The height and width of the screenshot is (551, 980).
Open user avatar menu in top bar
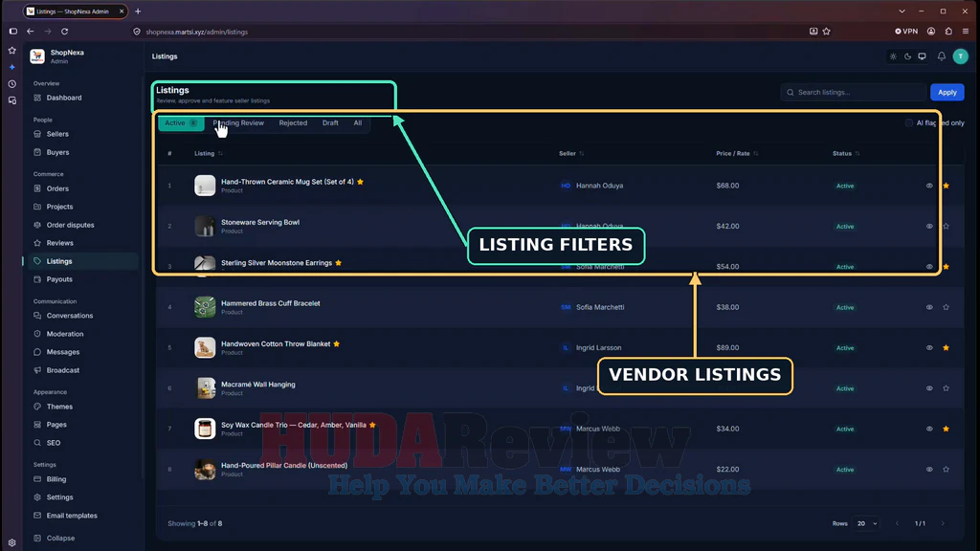(961, 56)
